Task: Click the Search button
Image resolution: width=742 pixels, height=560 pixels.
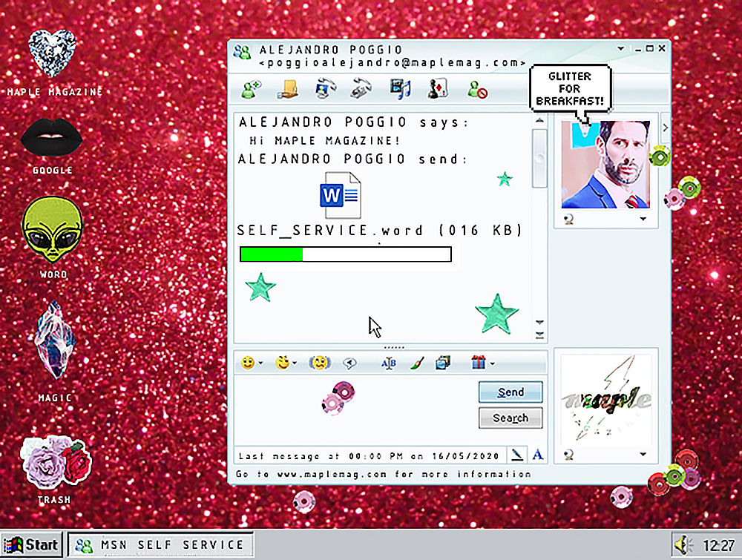Action: (x=510, y=418)
